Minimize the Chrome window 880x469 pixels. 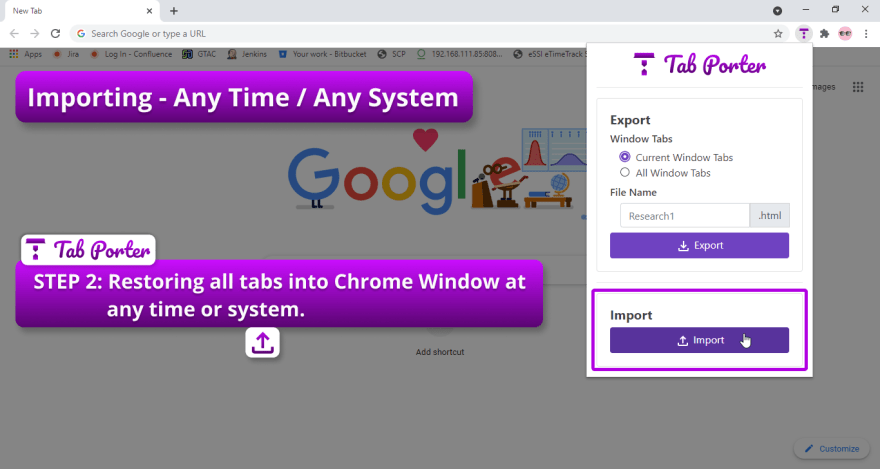[x=806, y=10]
